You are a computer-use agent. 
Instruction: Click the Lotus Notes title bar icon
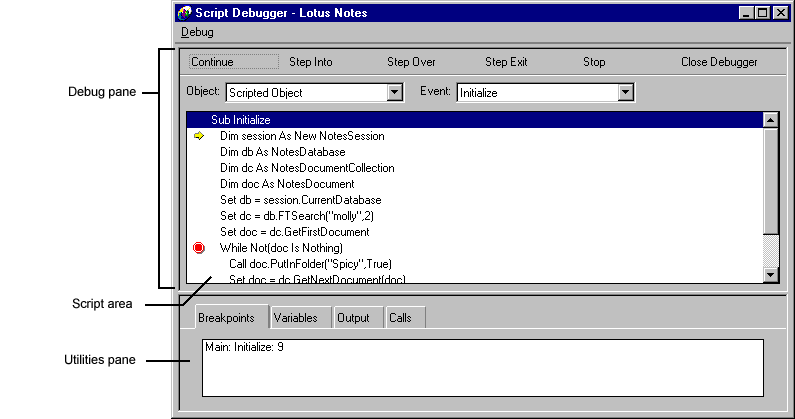(185, 13)
